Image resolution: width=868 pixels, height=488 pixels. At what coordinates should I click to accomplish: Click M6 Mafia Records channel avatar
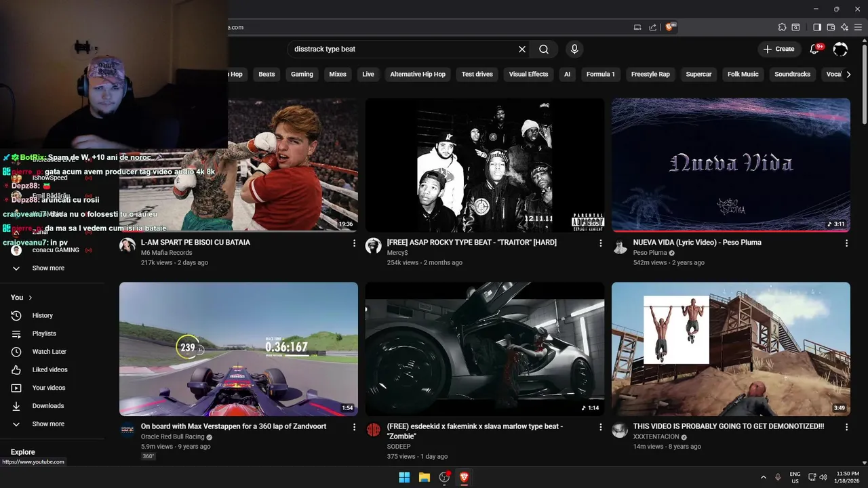click(x=127, y=245)
